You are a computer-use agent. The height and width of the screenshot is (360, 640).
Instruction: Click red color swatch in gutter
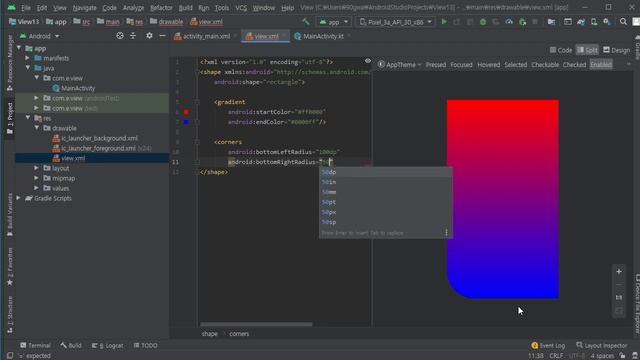tap(186, 112)
